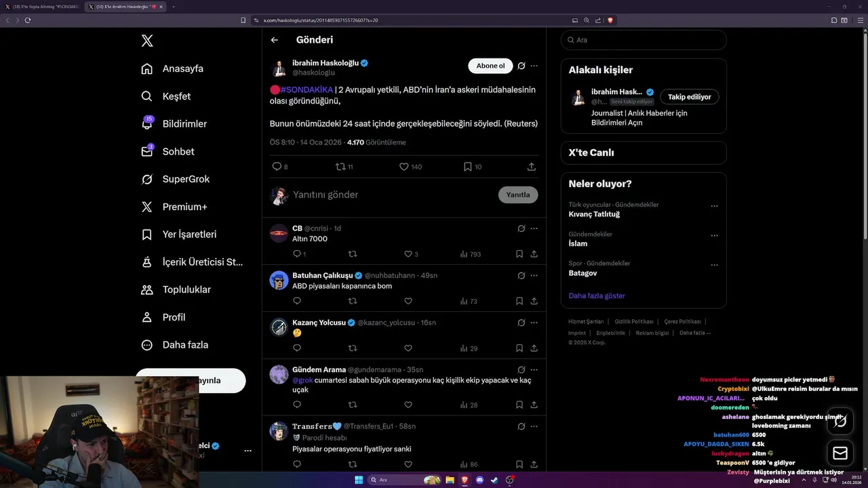Viewport: 868px width, 488px height.
Task: Reload page in browser toolbar
Action: point(28,20)
